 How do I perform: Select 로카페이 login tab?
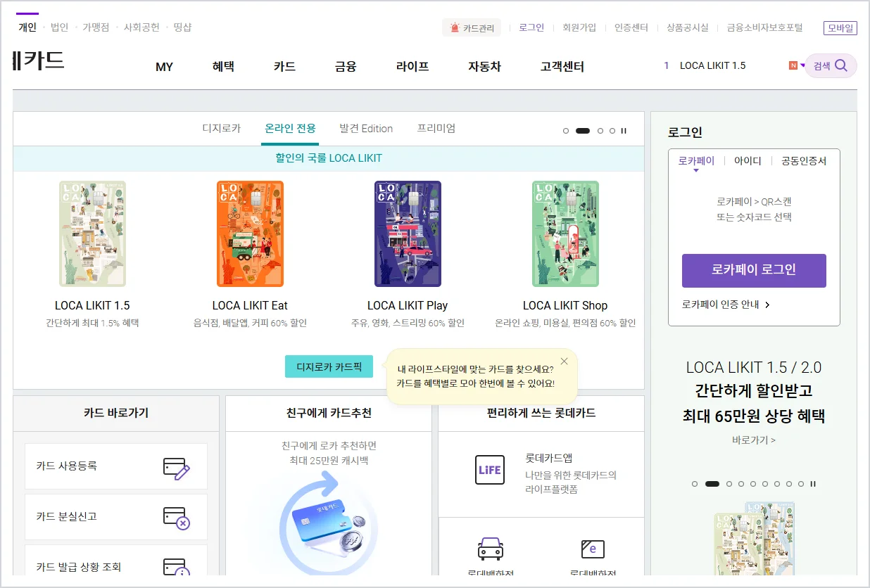pyautogui.click(x=696, y=160)
